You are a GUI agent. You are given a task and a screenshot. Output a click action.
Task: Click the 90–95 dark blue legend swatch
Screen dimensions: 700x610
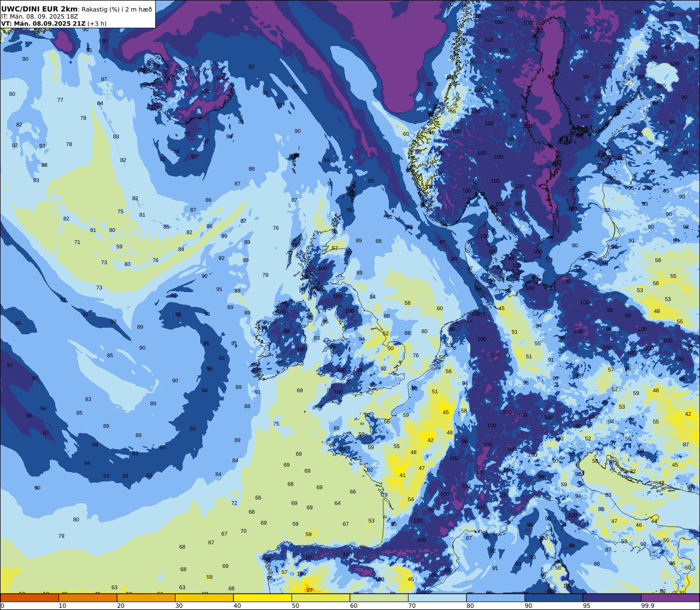(x=554, y=597)
